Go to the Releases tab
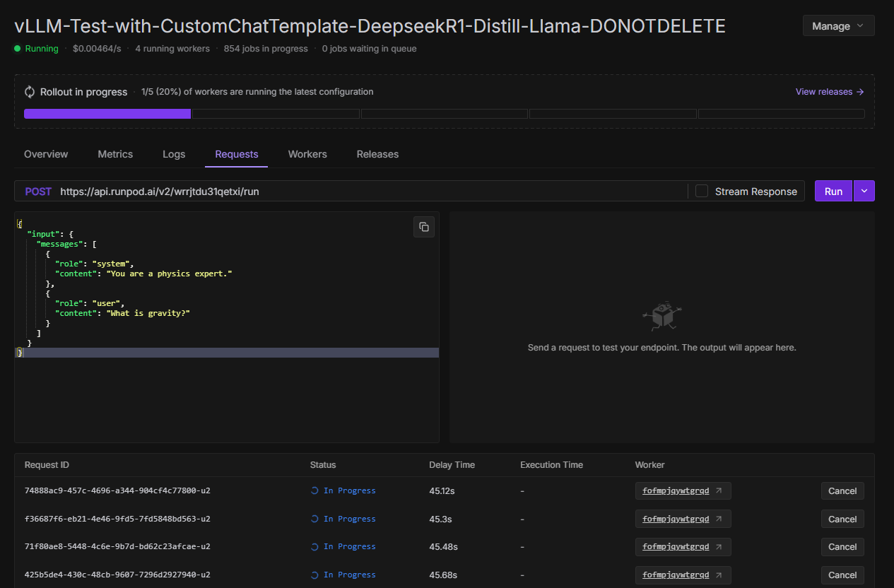Screen dimensions: 894x588 (x=377, y=154)
